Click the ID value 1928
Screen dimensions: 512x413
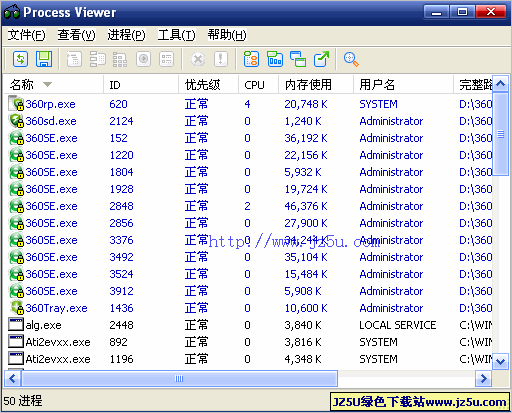[x=121, y=189]
